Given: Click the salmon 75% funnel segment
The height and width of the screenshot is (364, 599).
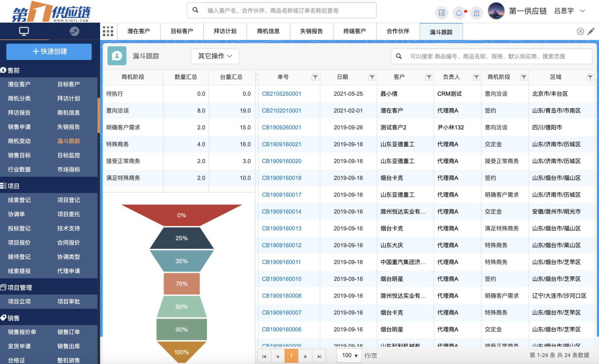Looking at the screenshot, I should (182, 284).
